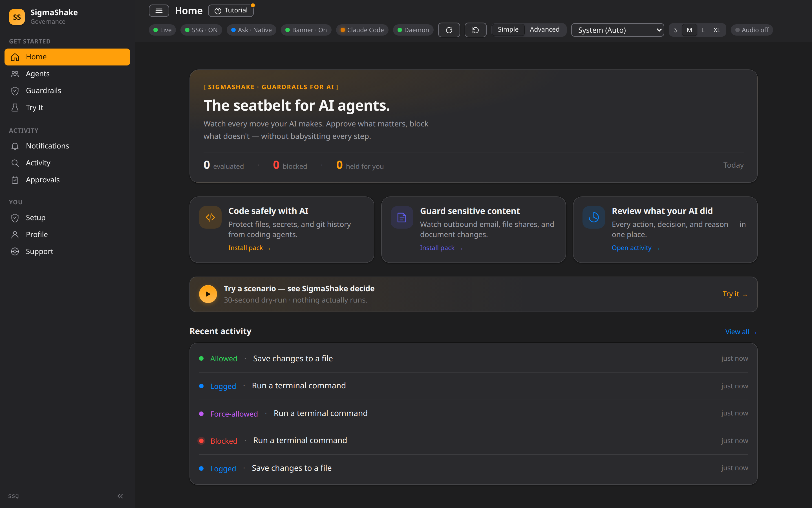
Task: Click the SigmaShake SS logo icon
Action: [17, 17]
